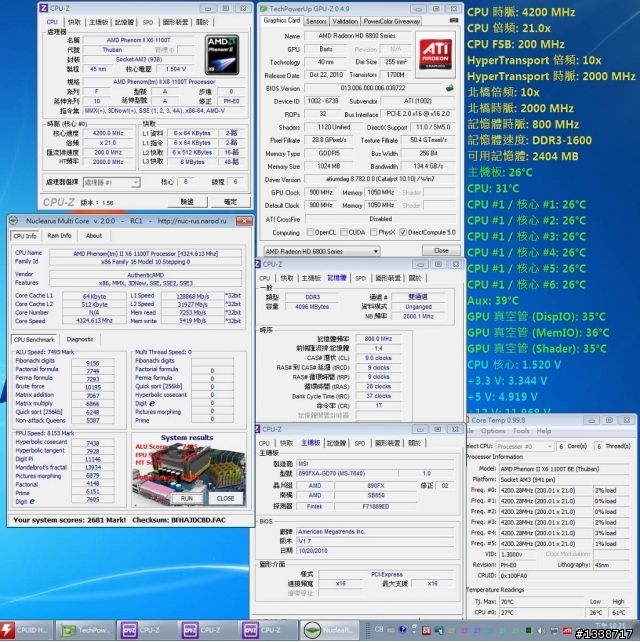Click the system results motherboard image in Nuclearus

tap(189, 472)
